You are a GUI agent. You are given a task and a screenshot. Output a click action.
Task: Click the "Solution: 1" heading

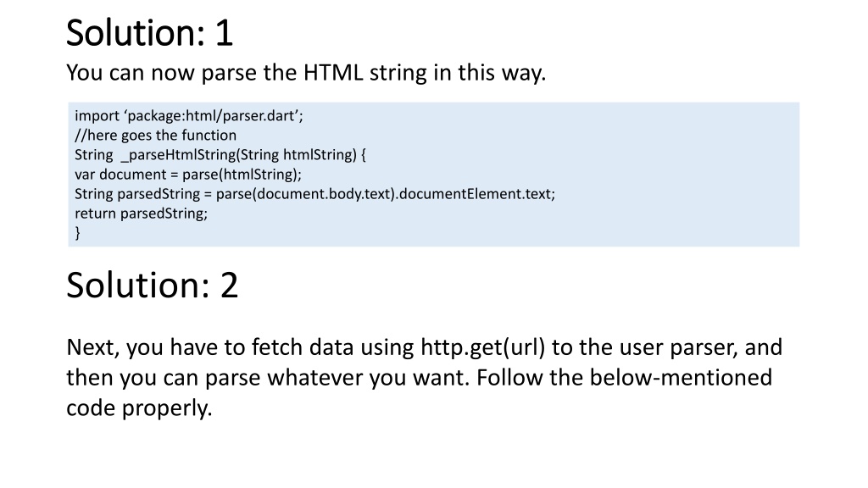[149, 33]
